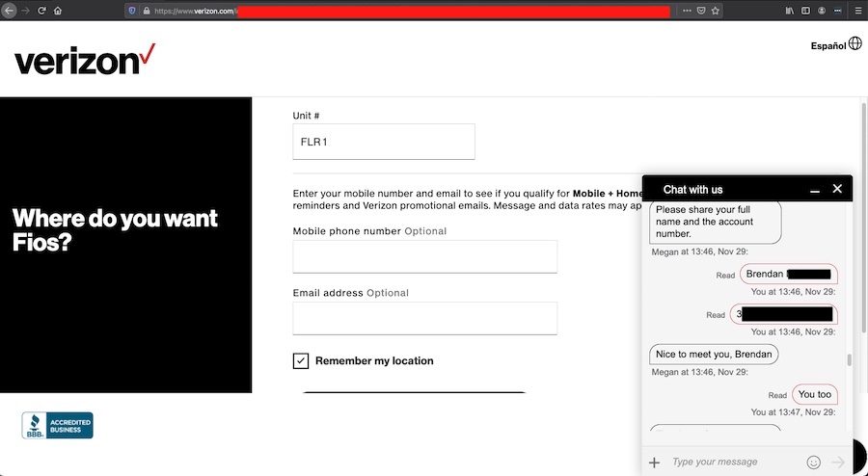Image resolution: width=868 pixels, height=476 pixels.
Task: Click the Unit # field containing FLR 1
Action: (x=383, y=142)
